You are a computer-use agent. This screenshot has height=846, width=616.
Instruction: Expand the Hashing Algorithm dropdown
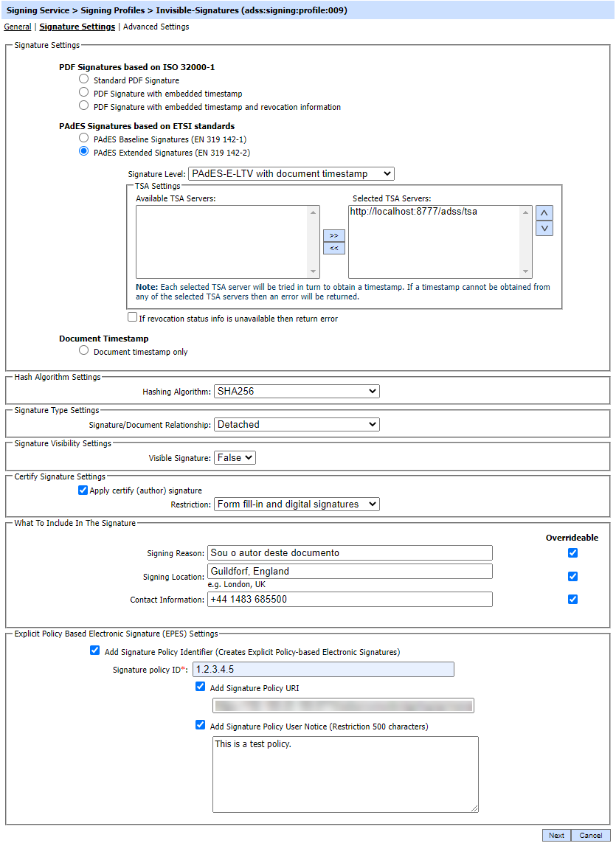[x=297, y=391]
